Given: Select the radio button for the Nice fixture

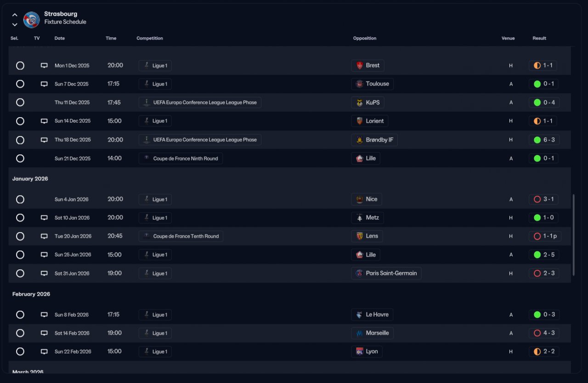Looking at the screenshot, I should pos(20,200).
